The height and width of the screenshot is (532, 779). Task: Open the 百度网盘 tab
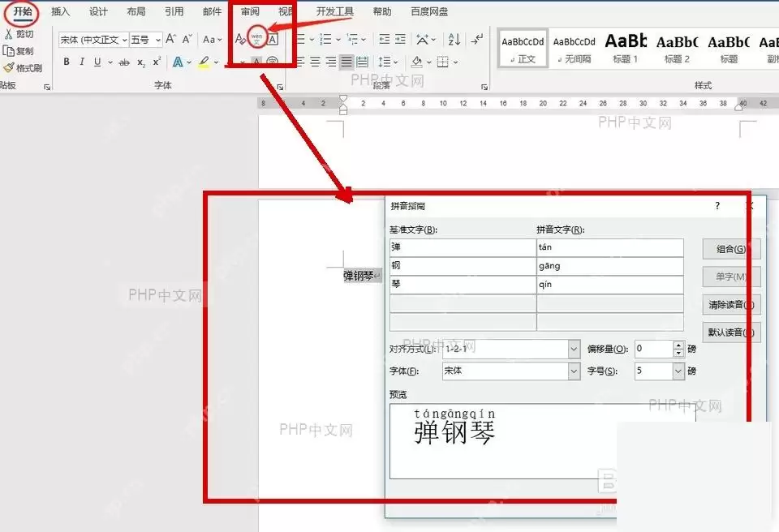(430, 11)
